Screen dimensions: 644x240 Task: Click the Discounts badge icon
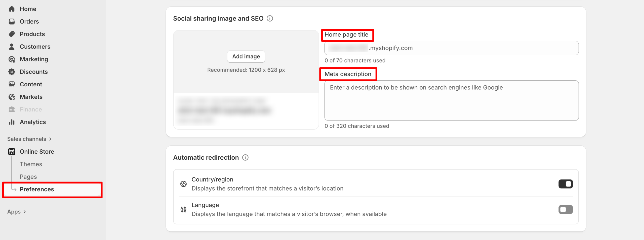12,72
